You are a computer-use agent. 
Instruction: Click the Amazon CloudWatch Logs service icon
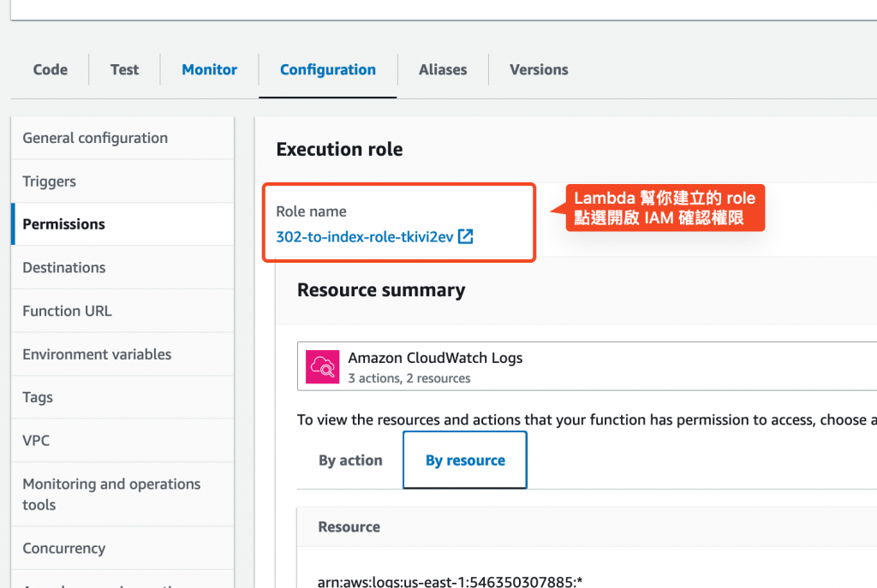[323, 366]
